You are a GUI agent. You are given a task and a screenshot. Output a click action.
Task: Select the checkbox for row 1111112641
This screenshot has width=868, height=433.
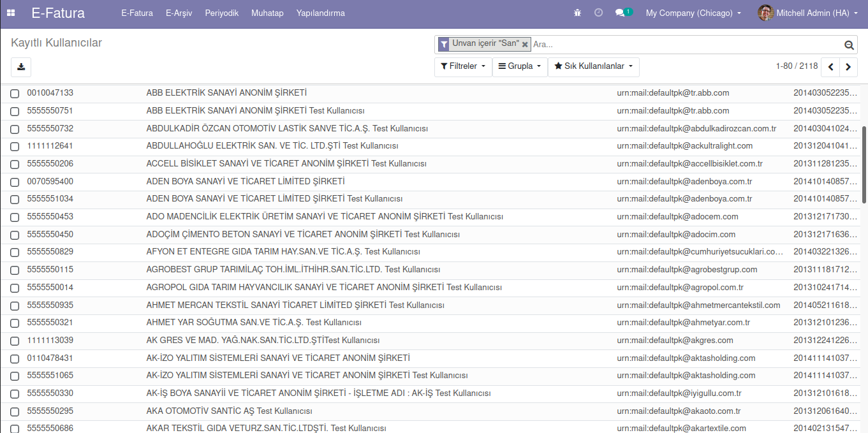15,147
